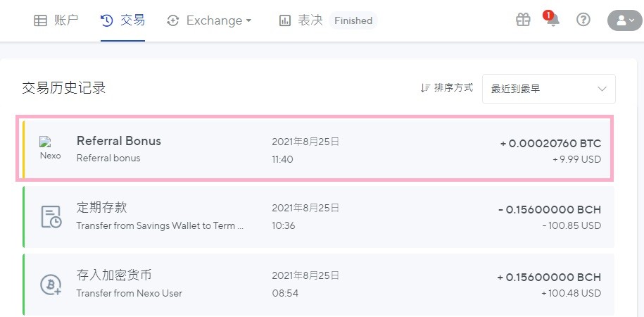This screenshot has height=317, width=644.
Task: Click the Exchange swap icon
Action: [173, 20]
